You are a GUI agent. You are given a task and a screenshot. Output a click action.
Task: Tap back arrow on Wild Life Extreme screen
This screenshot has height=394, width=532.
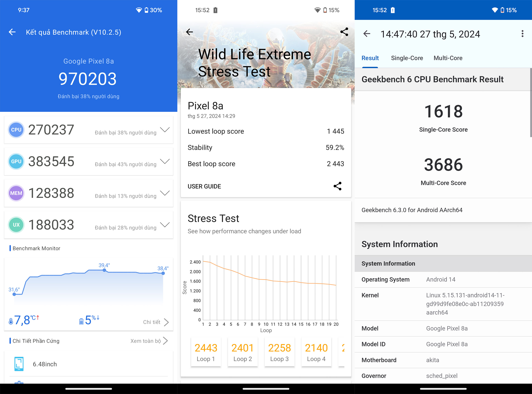point(189,32)
